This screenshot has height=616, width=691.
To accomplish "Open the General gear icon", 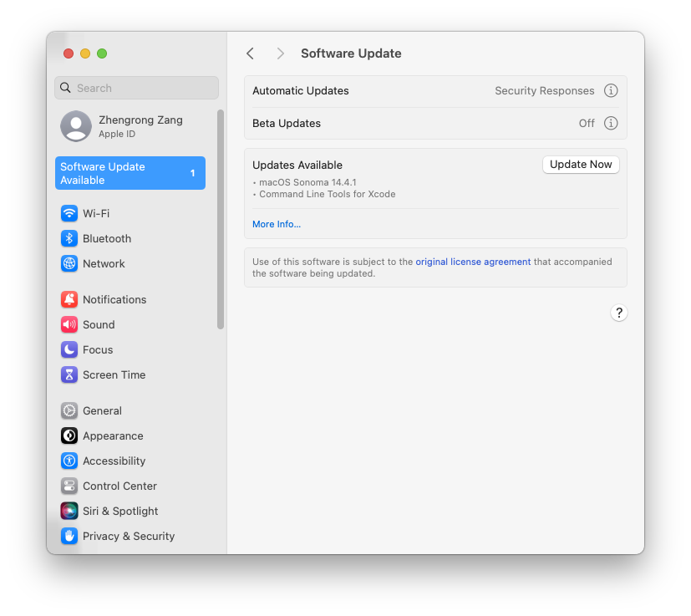I will 69,410.
